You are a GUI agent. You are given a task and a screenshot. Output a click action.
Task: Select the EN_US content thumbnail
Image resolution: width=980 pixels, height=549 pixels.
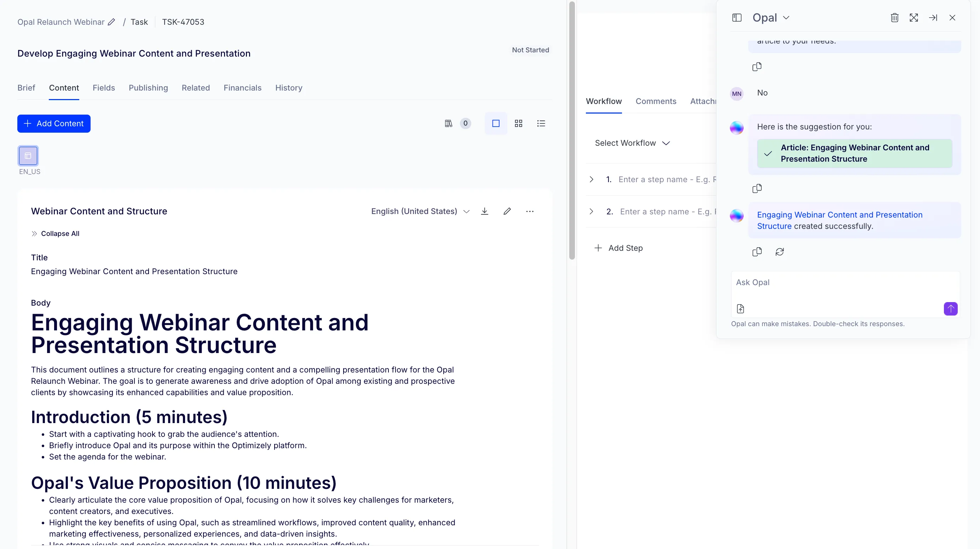click(28, 156)
